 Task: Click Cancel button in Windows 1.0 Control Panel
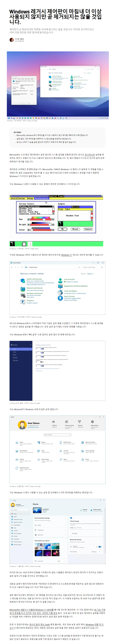click(x=88, y=229)
